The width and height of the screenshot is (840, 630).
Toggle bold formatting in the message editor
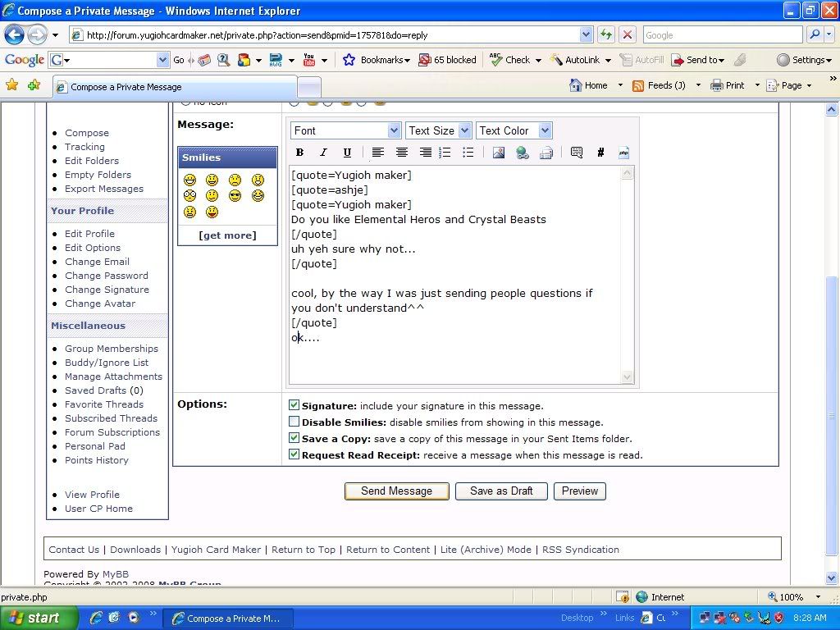(x=300, y=153)
